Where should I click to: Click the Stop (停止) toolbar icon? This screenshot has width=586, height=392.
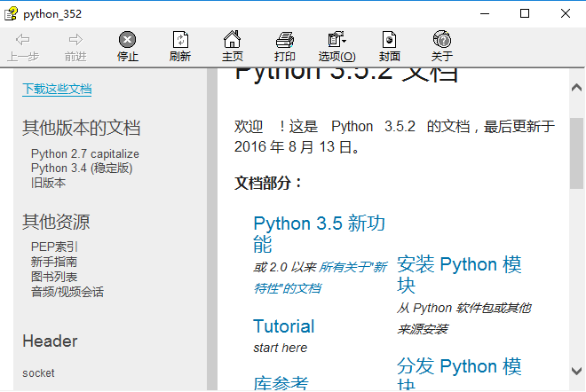[x=128, y=40]
